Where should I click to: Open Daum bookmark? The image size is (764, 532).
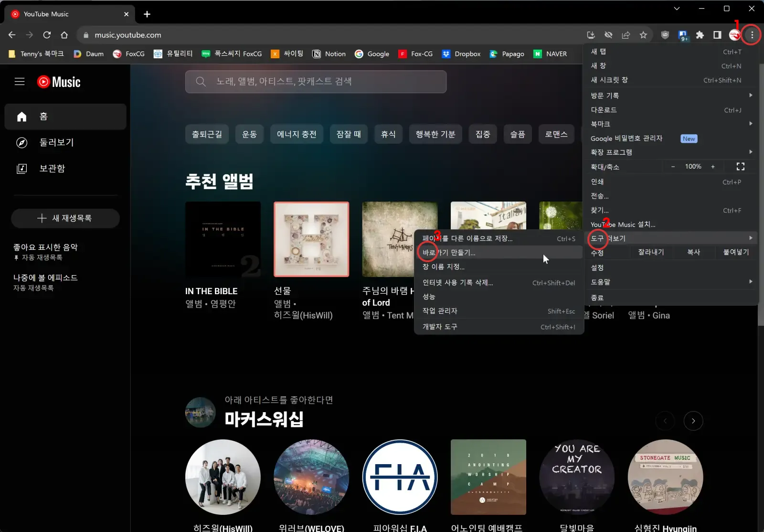pos(89,54)
